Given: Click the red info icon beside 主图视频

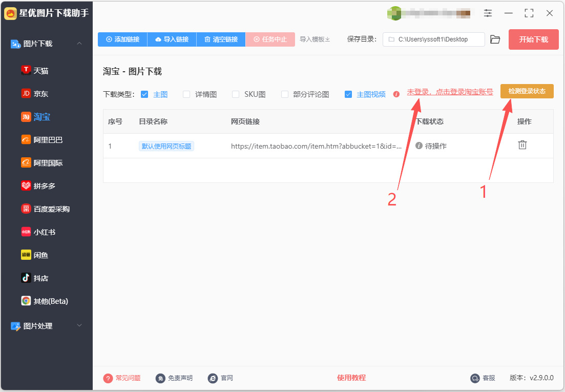Looking at the screenshot, I should (396, 94).
